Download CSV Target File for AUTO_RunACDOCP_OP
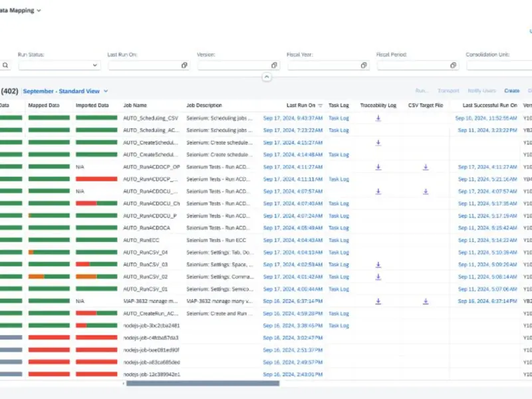 point(426,167)
